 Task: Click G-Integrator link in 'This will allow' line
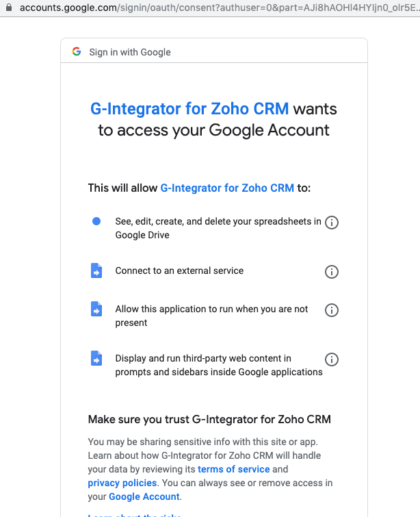pyautogui.click(x=227, y=188)
